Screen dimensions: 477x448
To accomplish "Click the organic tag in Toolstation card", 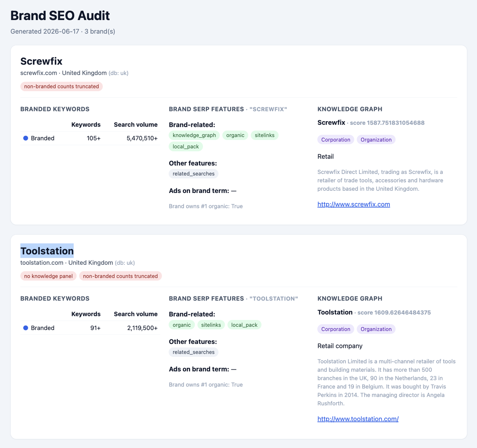I will [182, 325].
